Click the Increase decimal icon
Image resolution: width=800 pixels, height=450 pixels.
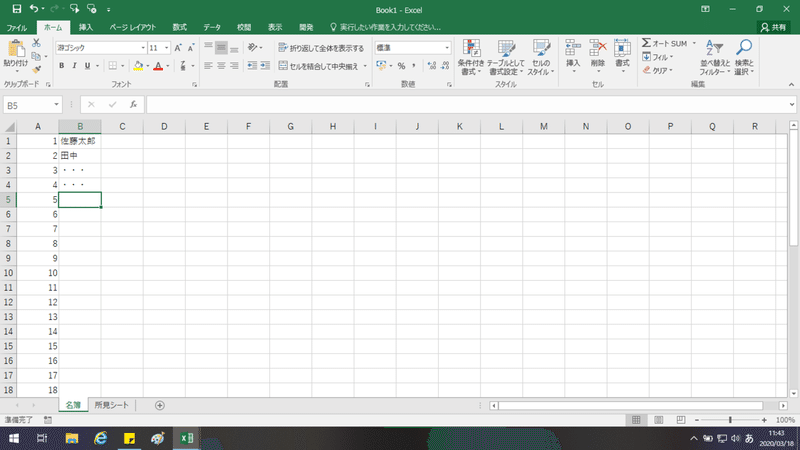(x=432, y=66)
